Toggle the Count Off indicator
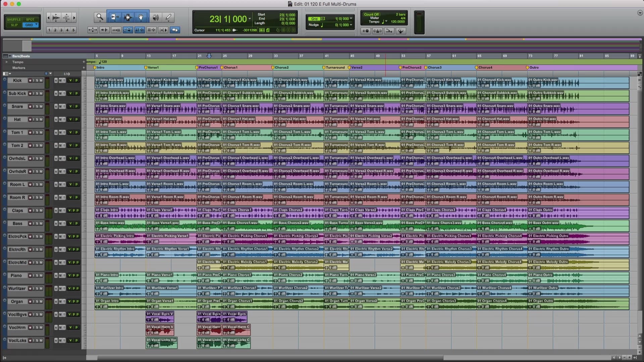644x362 pixels. coord(371,14)
